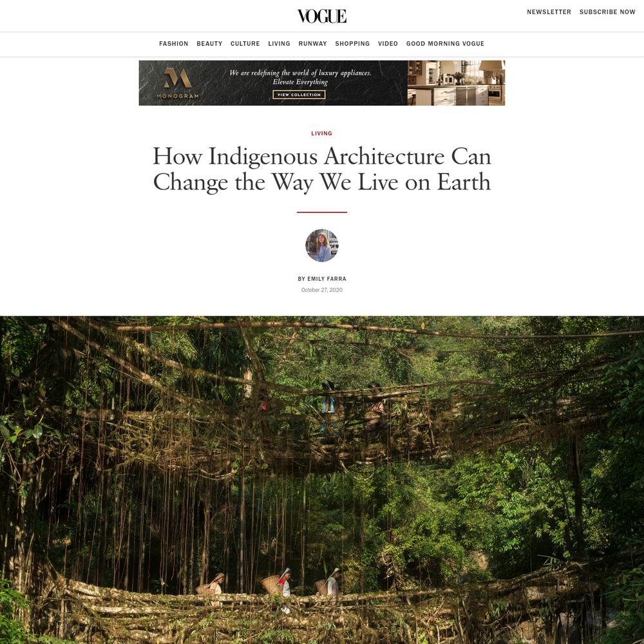Open Emily Farra's author avatar photo
Viewport: 644px width, 644px height.
click(x=321, y=245)
